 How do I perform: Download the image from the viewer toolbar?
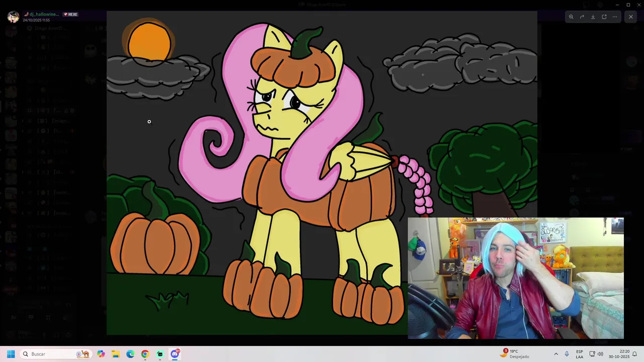pyautogui.click(x=593, y=17)
